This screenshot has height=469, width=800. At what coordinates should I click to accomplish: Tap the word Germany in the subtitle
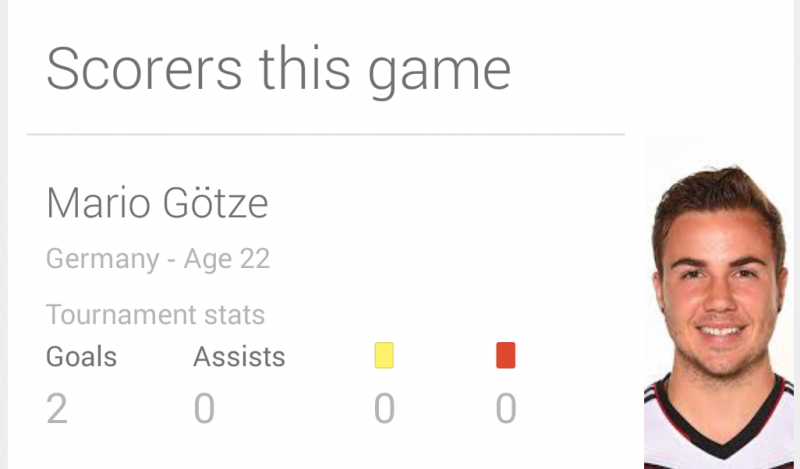click(103, 259)
